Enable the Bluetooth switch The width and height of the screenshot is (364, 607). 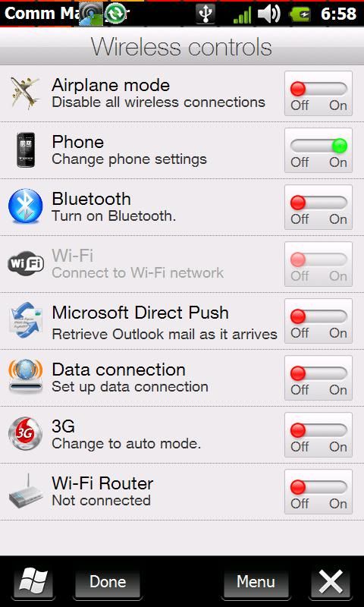click(x=318, y=207)
